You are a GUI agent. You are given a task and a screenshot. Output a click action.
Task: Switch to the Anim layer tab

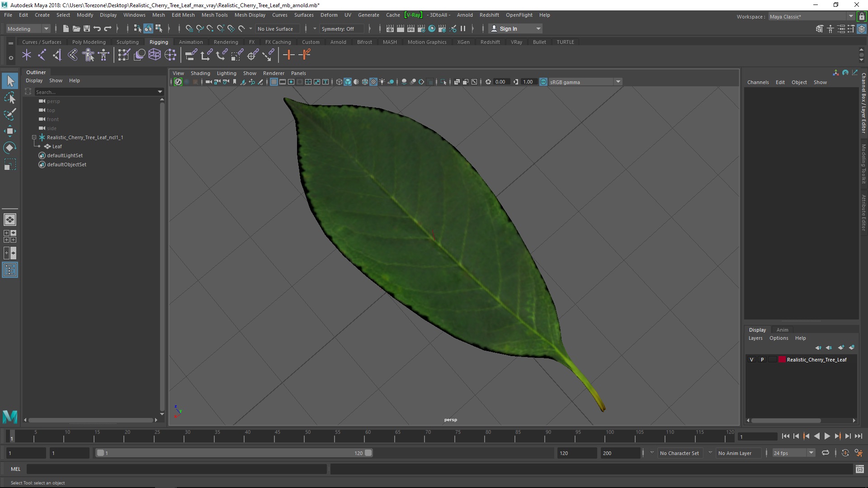tap(782, 330)
